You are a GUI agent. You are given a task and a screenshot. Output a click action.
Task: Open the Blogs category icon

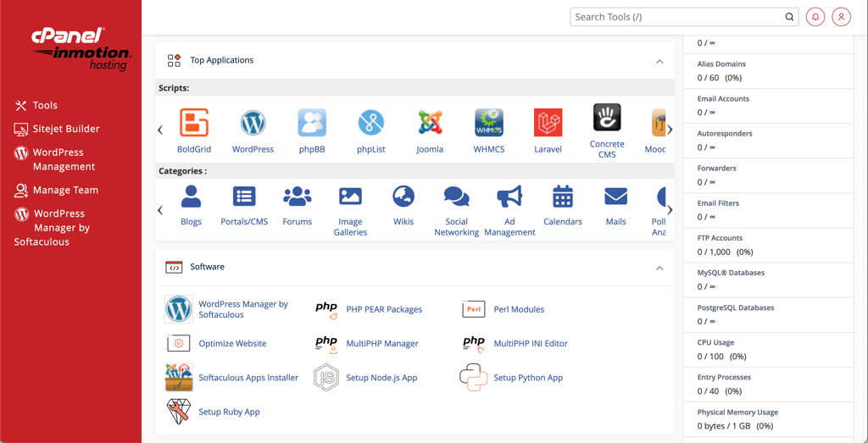point(191,197)
